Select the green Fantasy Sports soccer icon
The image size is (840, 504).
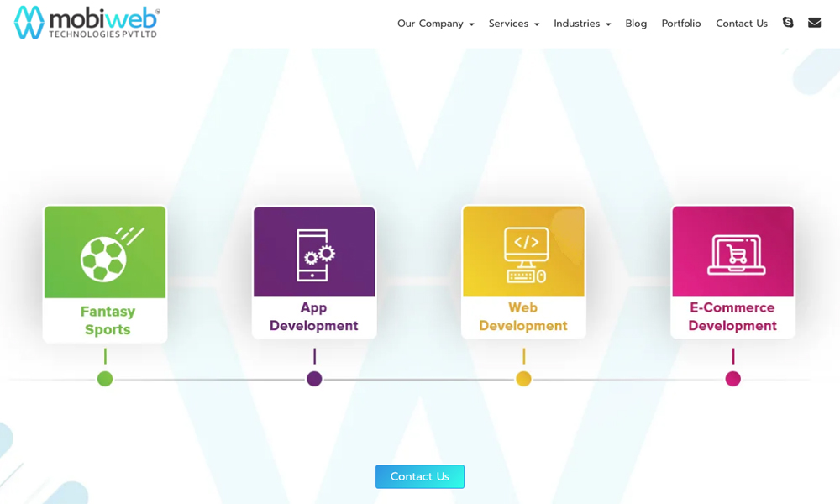pyautogui.click(x=105, y=252)
